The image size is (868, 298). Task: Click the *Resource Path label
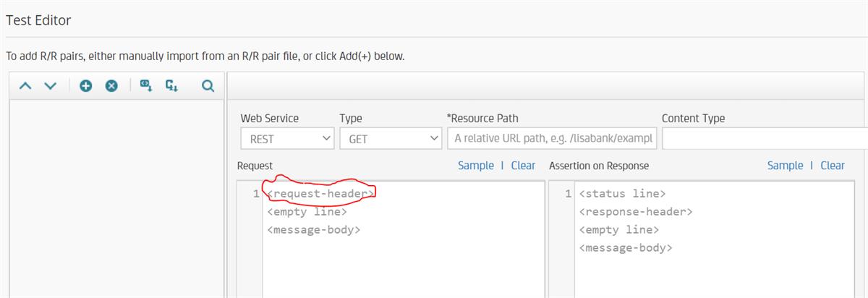[x=482, y=118]
